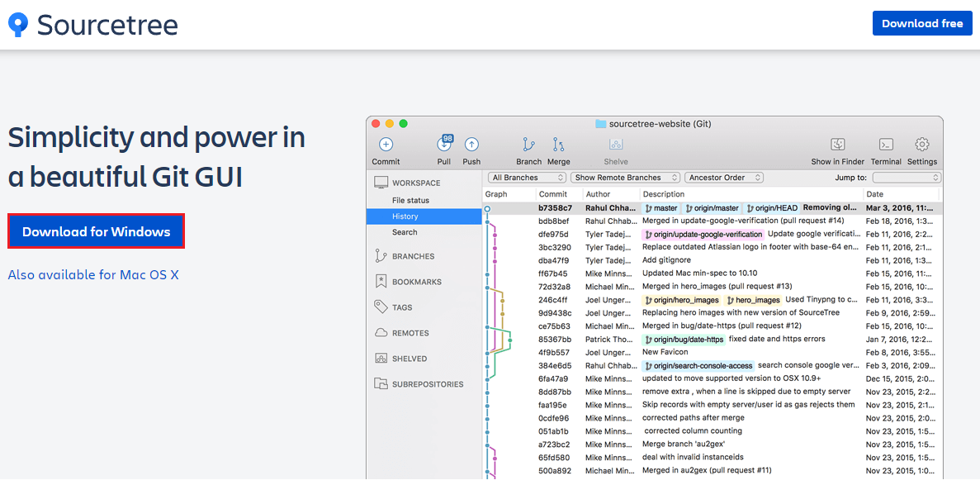
Task: Select commit ff67b45 hash
Action: tap(552, 273)
